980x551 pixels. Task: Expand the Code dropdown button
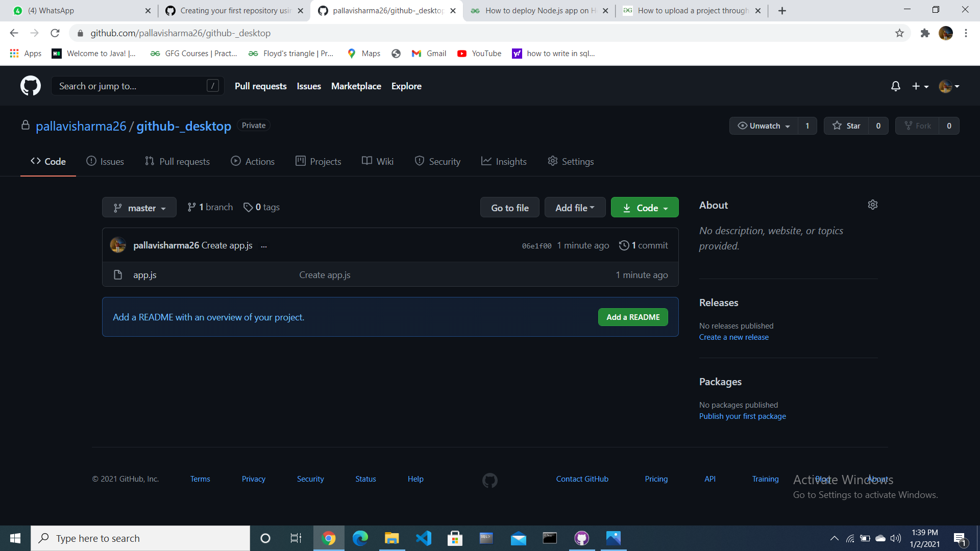(x=644, y=207)
